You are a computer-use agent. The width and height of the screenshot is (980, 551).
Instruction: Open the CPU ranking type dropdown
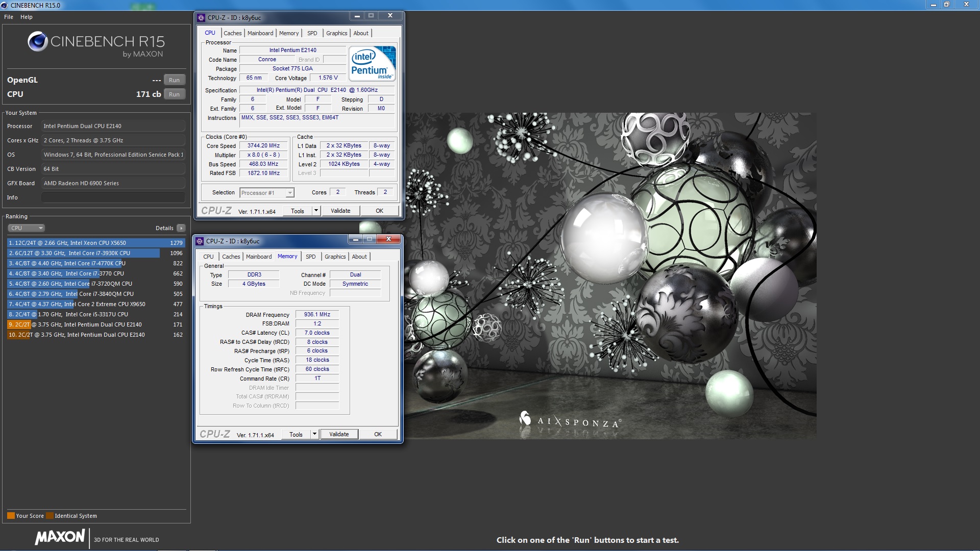click(27, 228)
